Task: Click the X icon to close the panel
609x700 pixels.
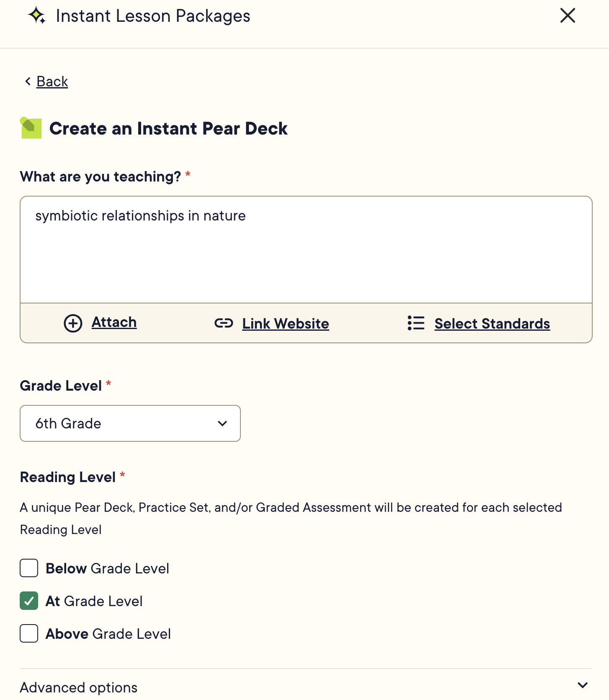Action: pos(568,16)
